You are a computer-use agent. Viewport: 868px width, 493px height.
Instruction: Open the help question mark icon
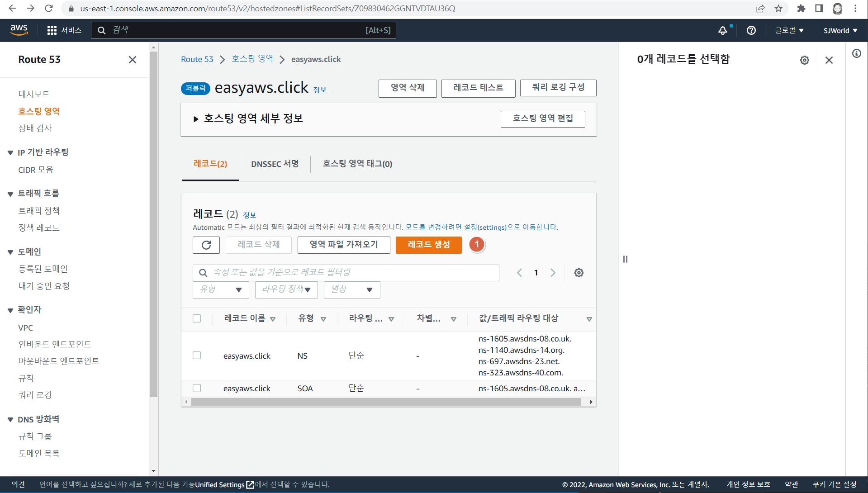coord(751,30)
